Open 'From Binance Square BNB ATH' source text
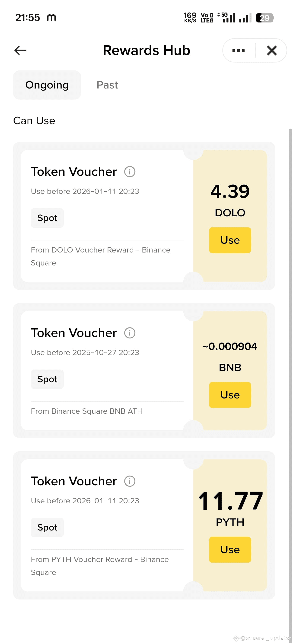Viewport: 293px width, 644px height. click(x=86, y=411)
